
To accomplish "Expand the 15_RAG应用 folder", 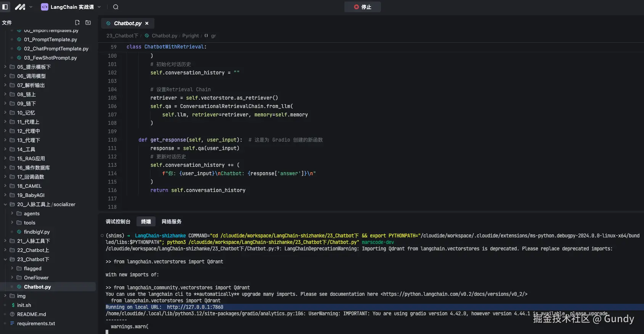I will 31,158.
